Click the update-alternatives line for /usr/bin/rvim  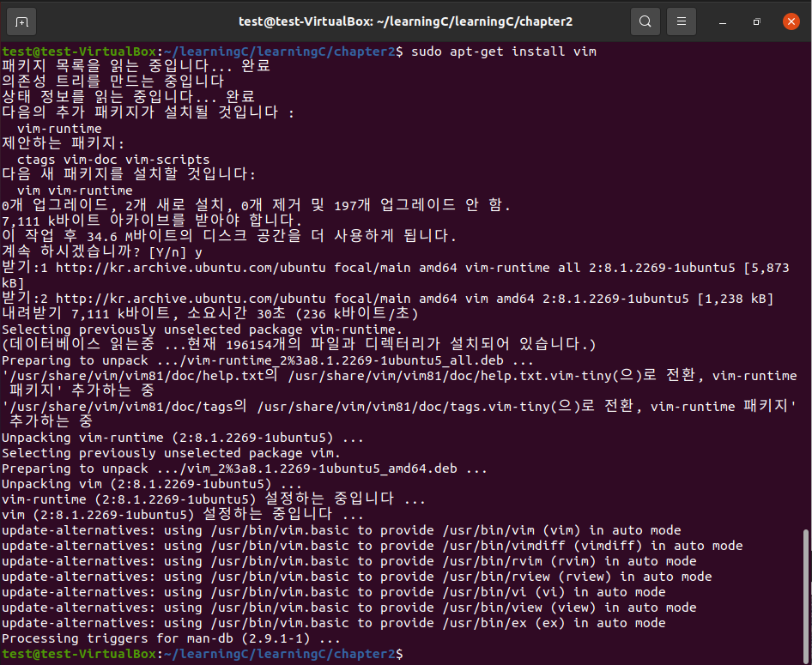point(349,561)
